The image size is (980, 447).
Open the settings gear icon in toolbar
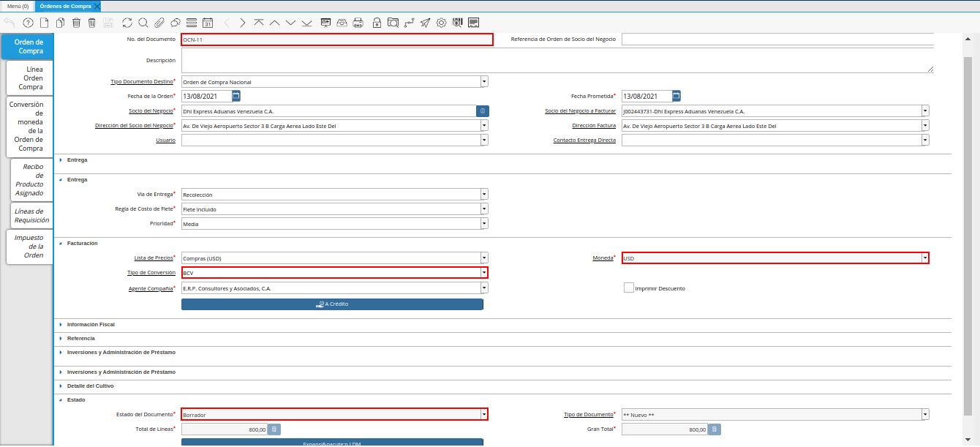[x=441, y=23]
